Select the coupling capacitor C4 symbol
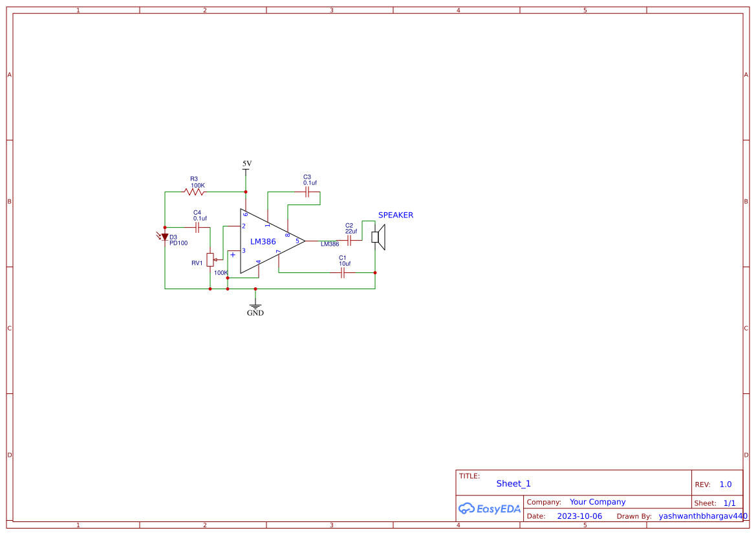The height and width of the screenshot is (535, 756). click(197, 226)
